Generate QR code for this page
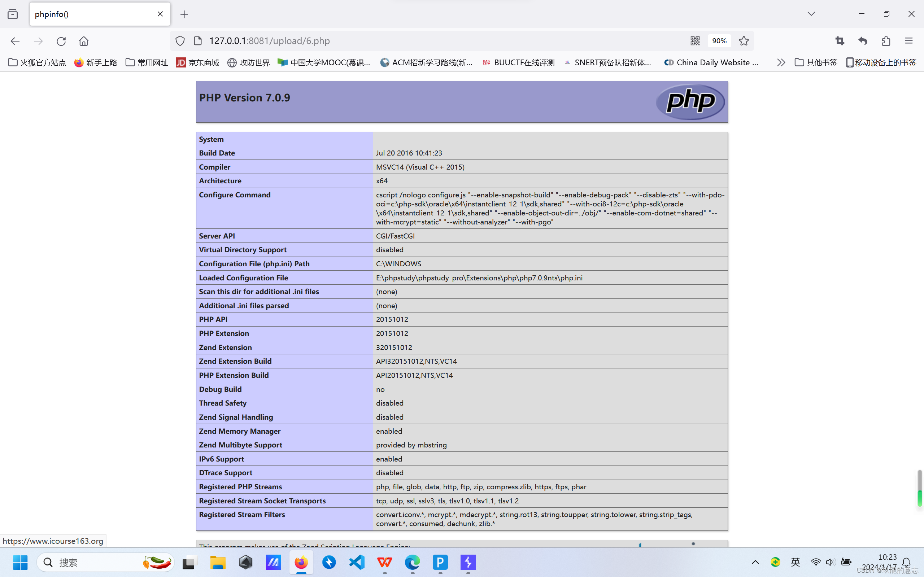The width and height of the screenshot is (924, 577). tap(695, 41)
